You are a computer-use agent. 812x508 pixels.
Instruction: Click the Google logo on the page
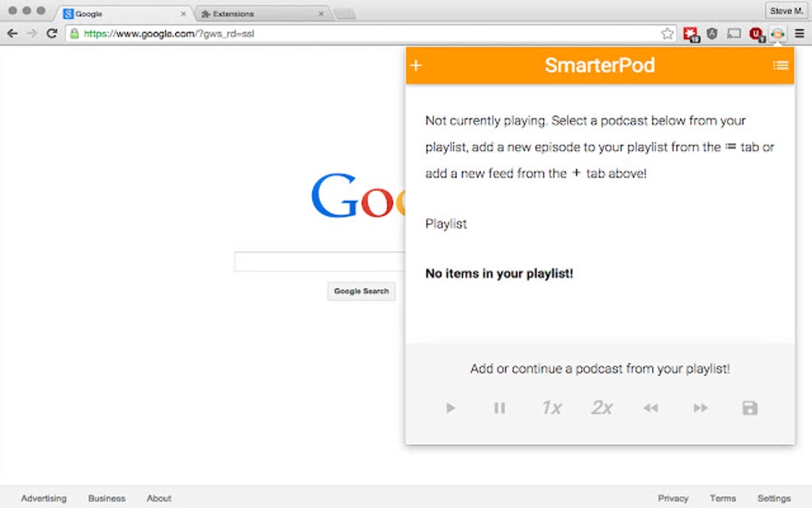(x=358, y=196)
